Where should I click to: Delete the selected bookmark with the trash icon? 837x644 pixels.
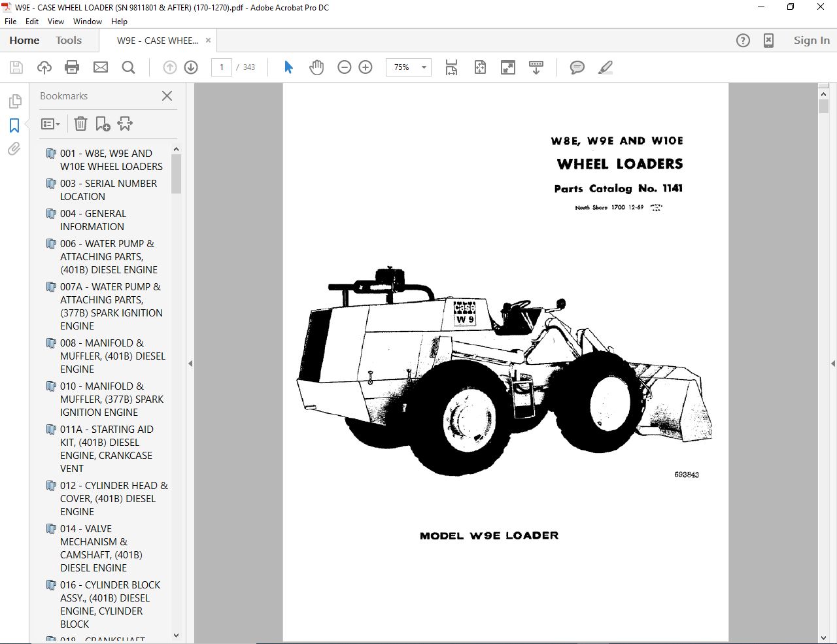point(80,123)
